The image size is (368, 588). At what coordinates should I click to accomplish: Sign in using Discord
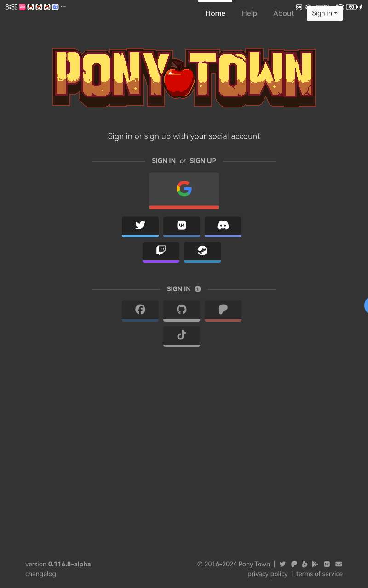pyautogui.click(x=223, y=226)
